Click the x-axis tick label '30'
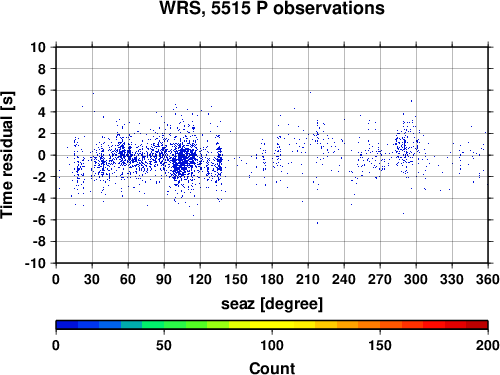Viewport: 500px width, 375px height. pos(92,279)
